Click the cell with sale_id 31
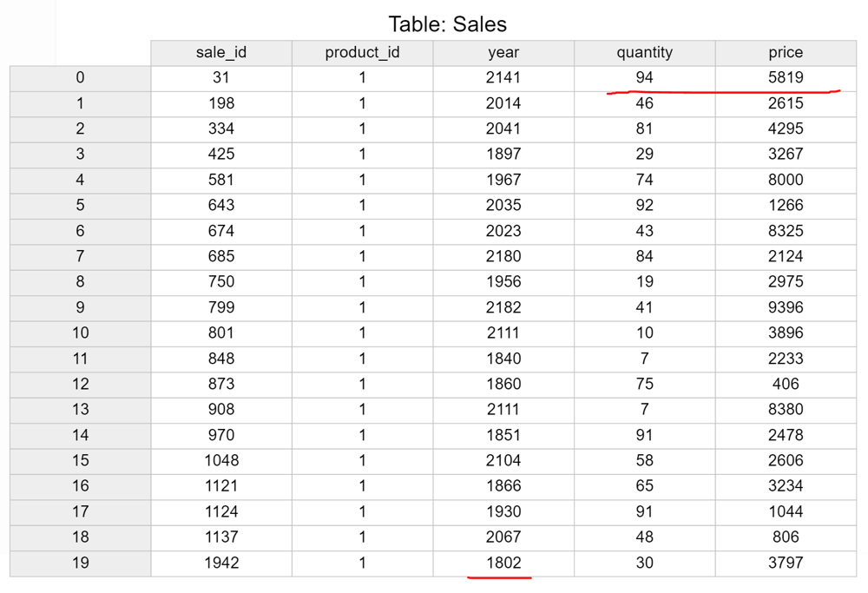The width and height of the screenshot is (868, 593). 221,78
